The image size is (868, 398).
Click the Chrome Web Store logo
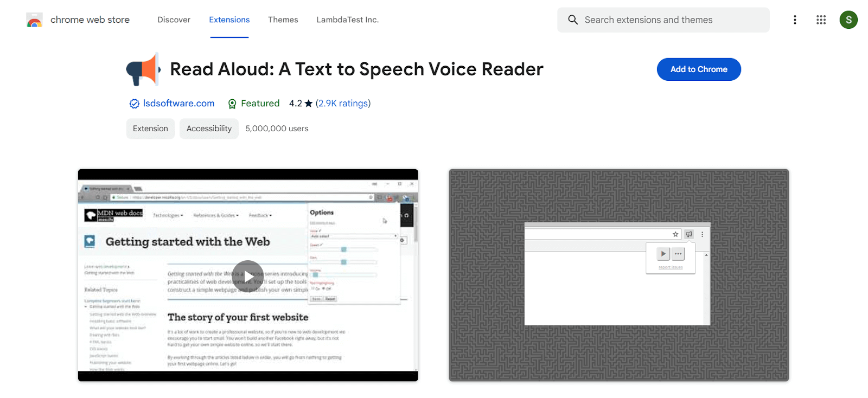click(34, 20)
